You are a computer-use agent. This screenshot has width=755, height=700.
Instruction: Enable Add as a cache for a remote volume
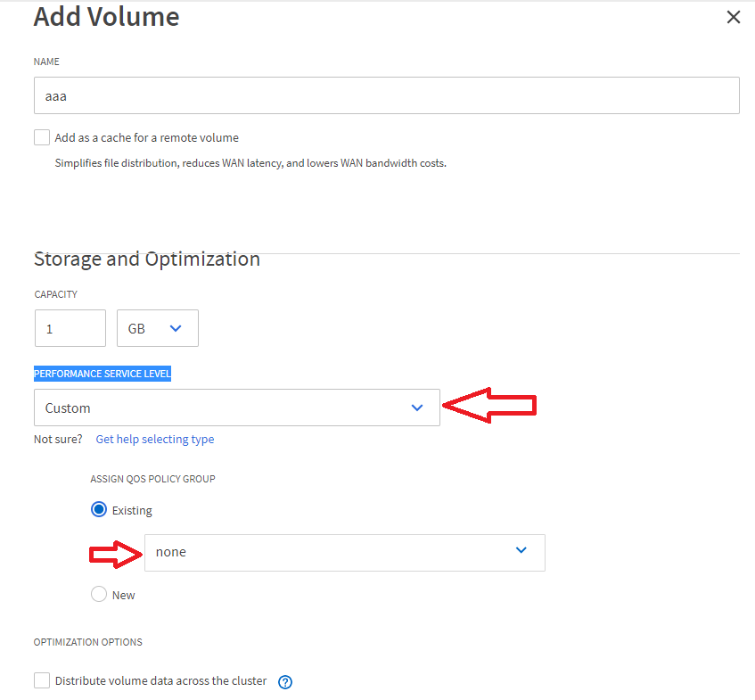pos(41,136)
